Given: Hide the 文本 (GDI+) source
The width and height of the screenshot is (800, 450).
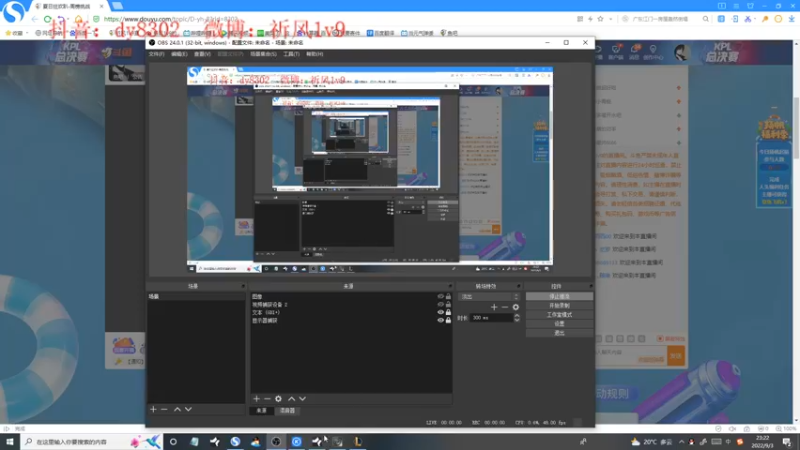Looking at the screenshot, I should point(440,312).
